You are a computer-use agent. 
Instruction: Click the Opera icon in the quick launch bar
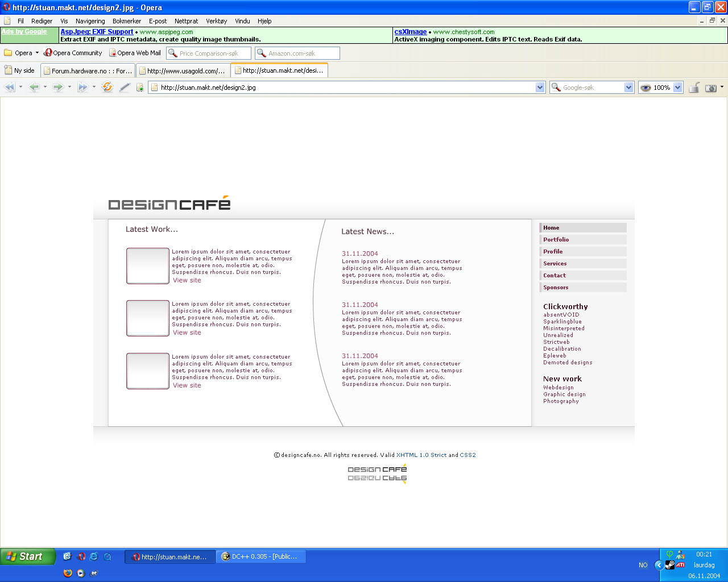click(81, 556)
